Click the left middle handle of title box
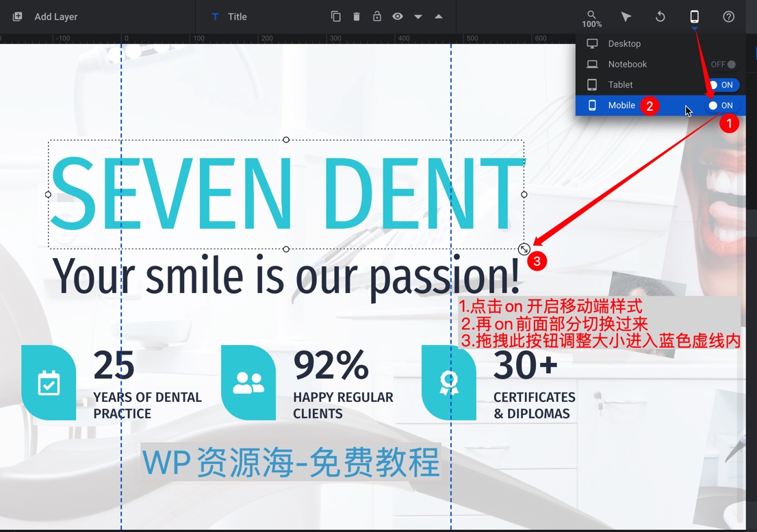The width and height of the screenshot is (757, 532). (48, 194)
